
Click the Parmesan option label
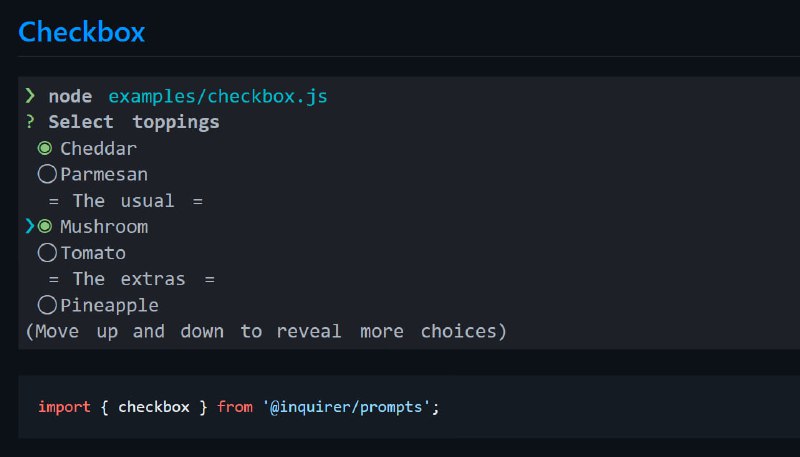[x=104, y=174]
